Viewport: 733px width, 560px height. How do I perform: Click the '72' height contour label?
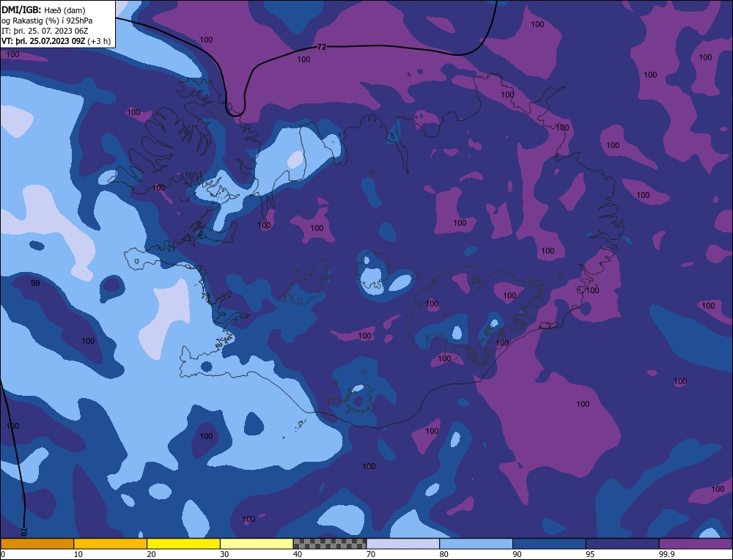322,47
